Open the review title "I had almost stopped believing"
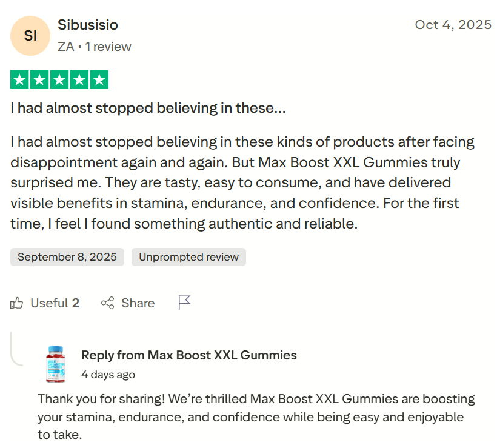The width and height of the screenshot is (497, 448). (148, 109)
